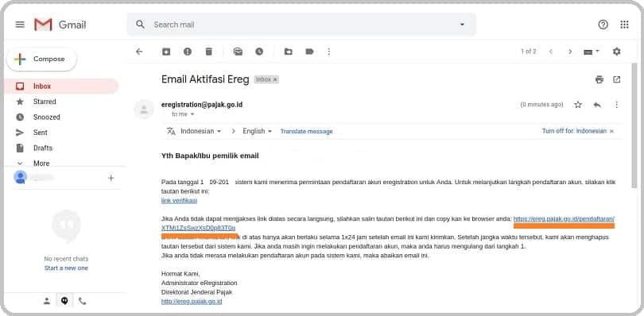Image resolution: width=644 pixels, height=316 pixels.
Task: Open the link verifikasi hyperlink
Action: [x=179, y=201]
